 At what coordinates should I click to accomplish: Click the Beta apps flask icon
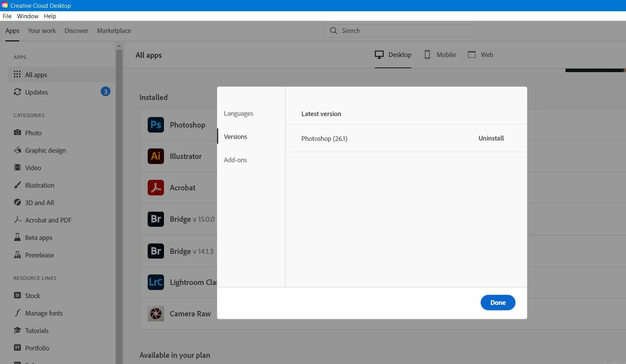[17, 237]
